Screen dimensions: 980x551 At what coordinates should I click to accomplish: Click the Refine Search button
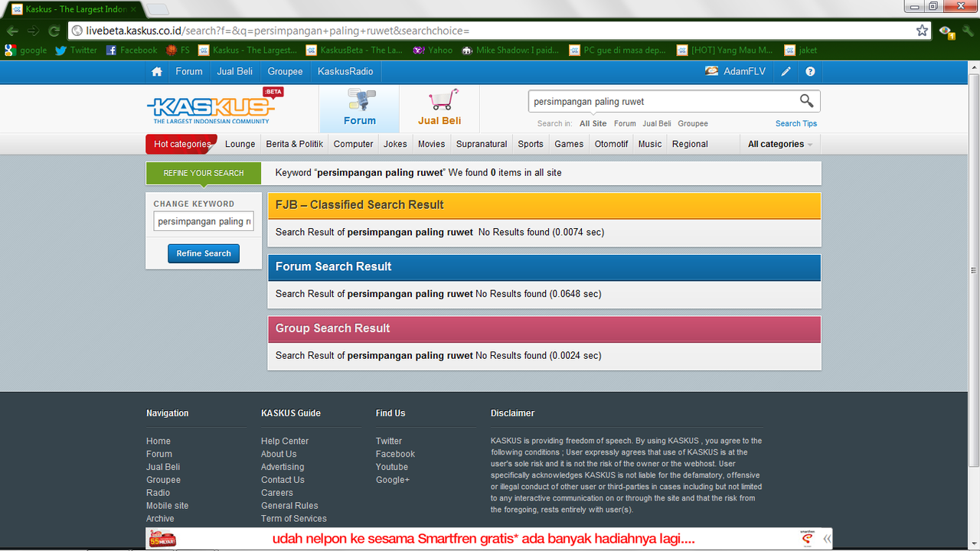pyautogui.click(x=204, y=253)
